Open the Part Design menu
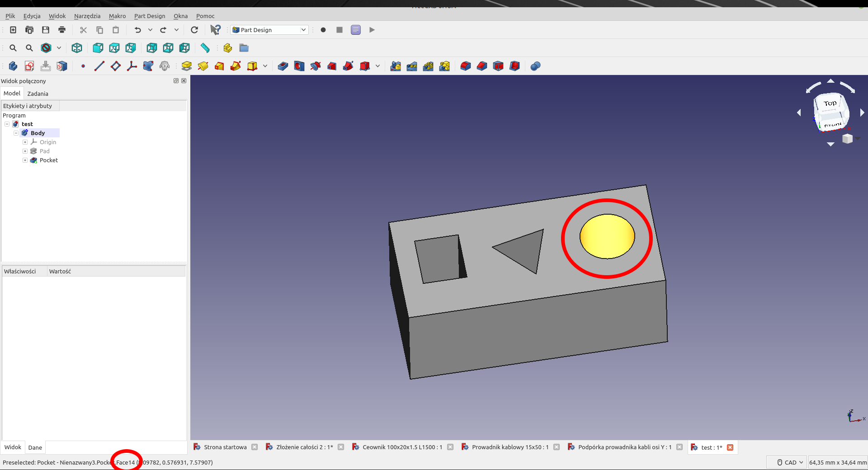This screenshot has height=470, width=868. pyautogui.click(x=150, y=16)
